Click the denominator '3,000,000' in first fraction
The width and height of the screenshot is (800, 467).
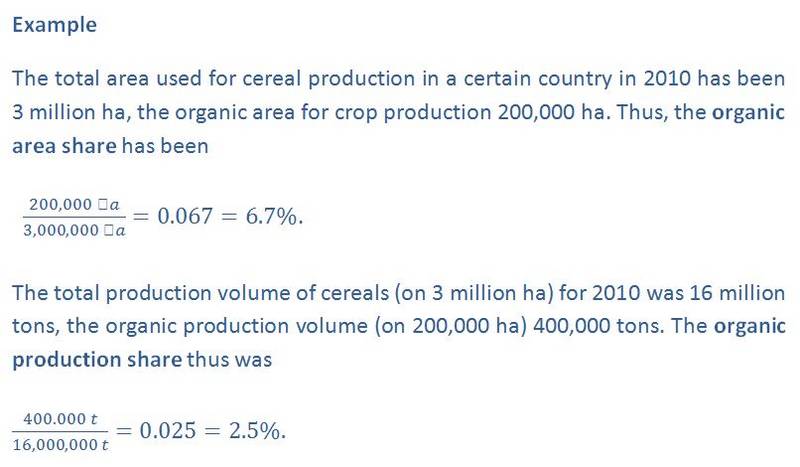[61, 230]
